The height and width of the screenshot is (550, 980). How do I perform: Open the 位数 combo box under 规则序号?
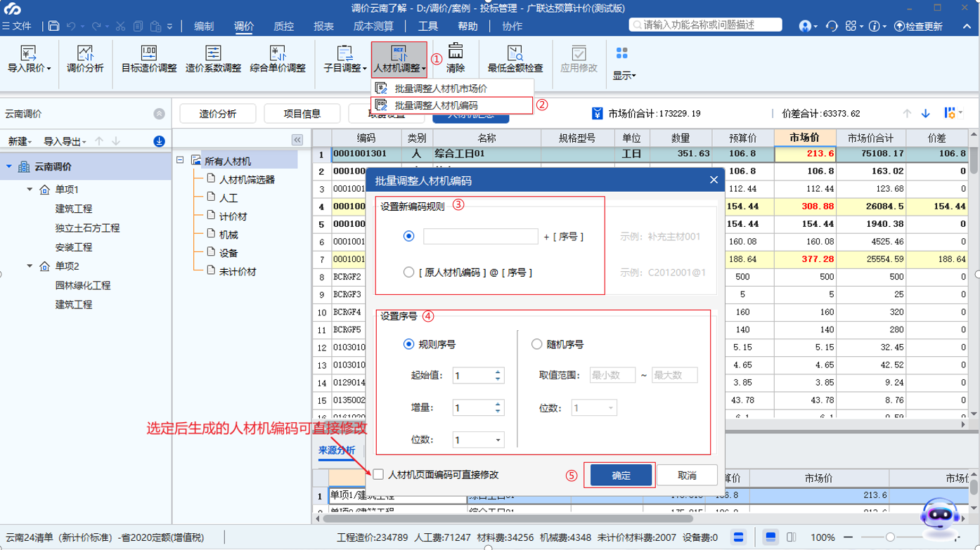(x=479, y=440)
